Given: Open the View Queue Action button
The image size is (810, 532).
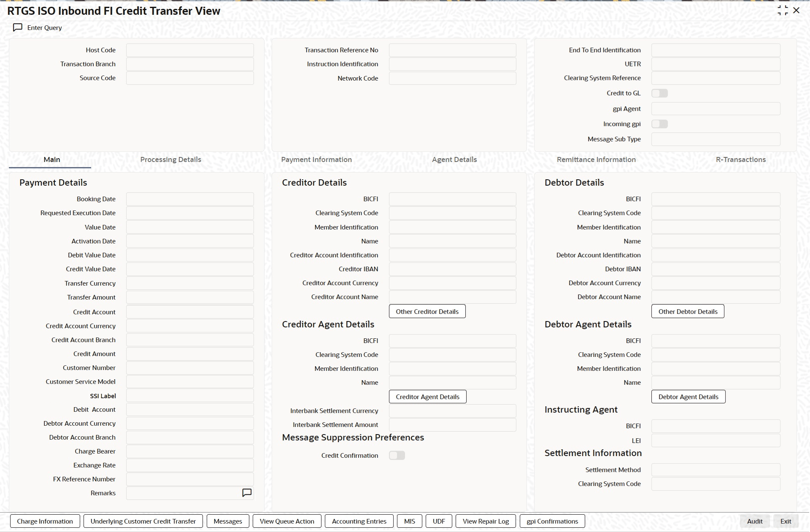Looking at the screenshot, I should (x=287, y=521).
